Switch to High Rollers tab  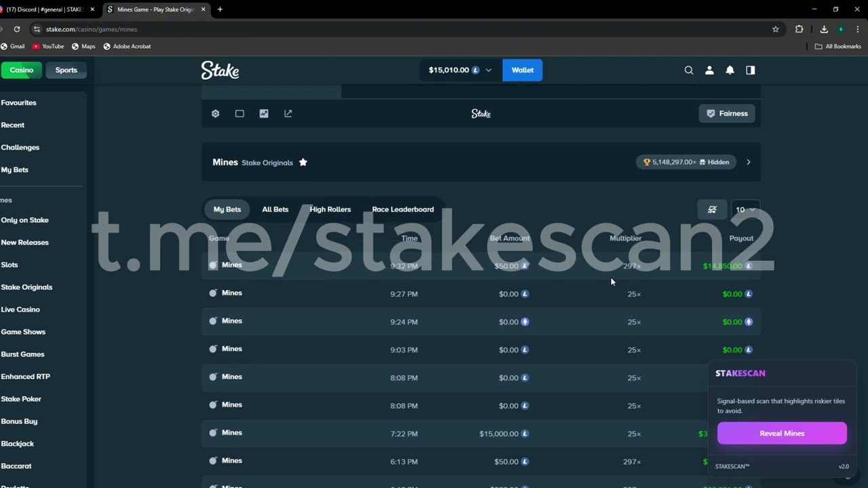click(330, 209)
